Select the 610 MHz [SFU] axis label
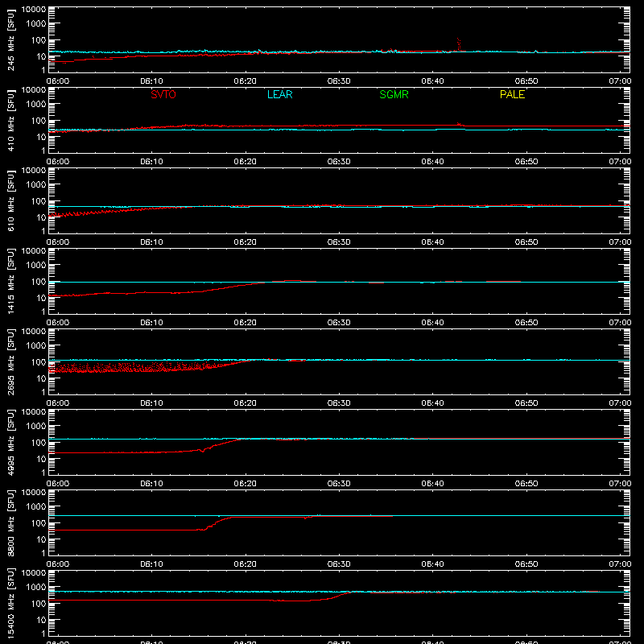Screen dimensions: 644x644 tap(10, 200)
